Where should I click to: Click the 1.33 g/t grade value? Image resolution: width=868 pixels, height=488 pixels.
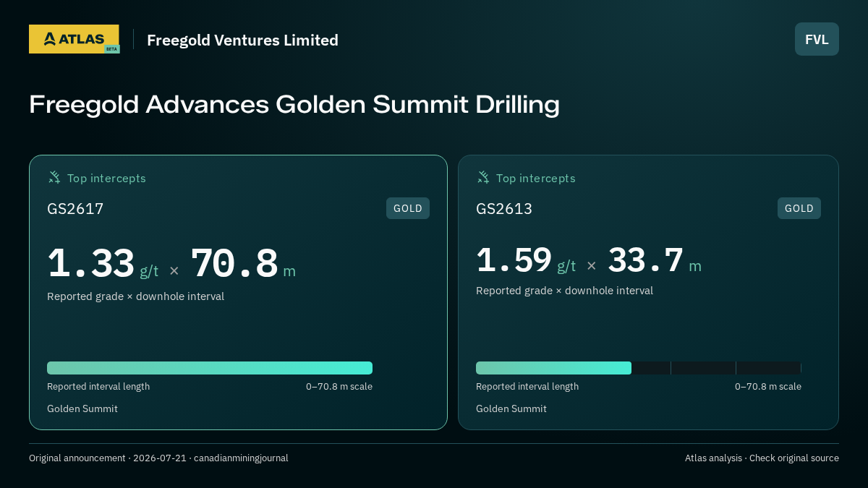[103, 264]
